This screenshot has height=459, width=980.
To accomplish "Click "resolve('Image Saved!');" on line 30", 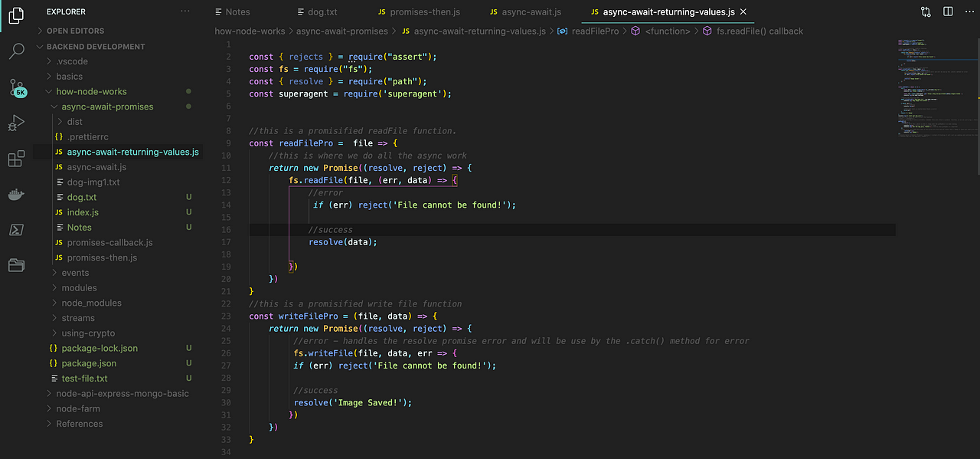I will (x=353, y=403).
